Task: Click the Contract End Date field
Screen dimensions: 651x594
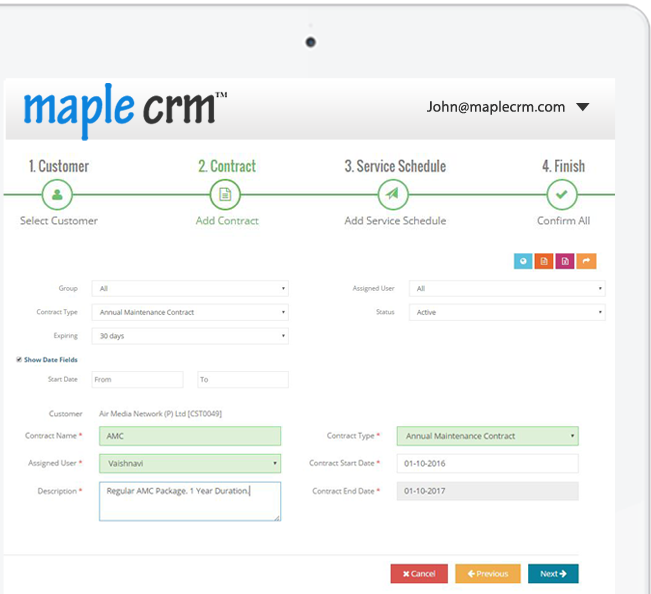Action: [487, 491]
